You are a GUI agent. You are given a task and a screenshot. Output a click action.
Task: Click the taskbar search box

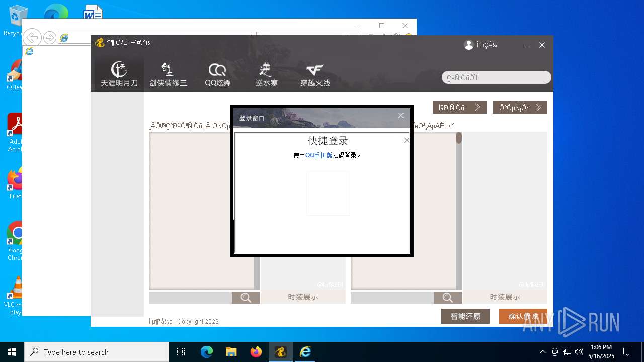(97, 352)
